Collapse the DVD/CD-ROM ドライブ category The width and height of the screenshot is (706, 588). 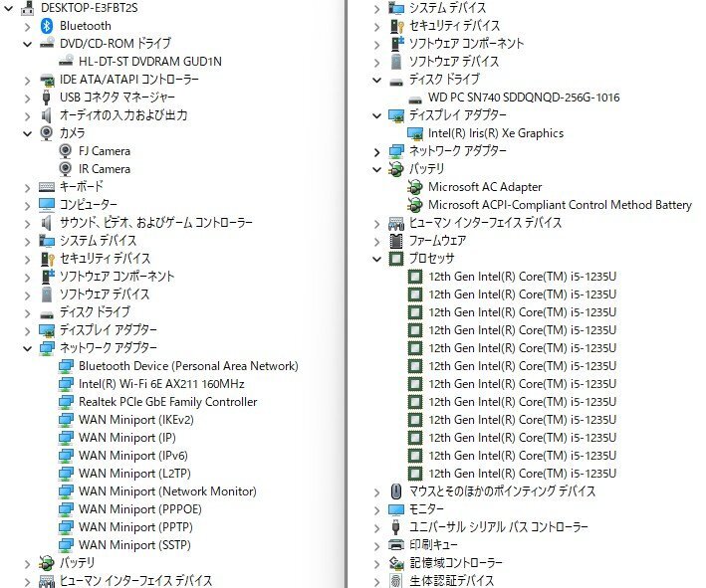[x=28, y=44]
